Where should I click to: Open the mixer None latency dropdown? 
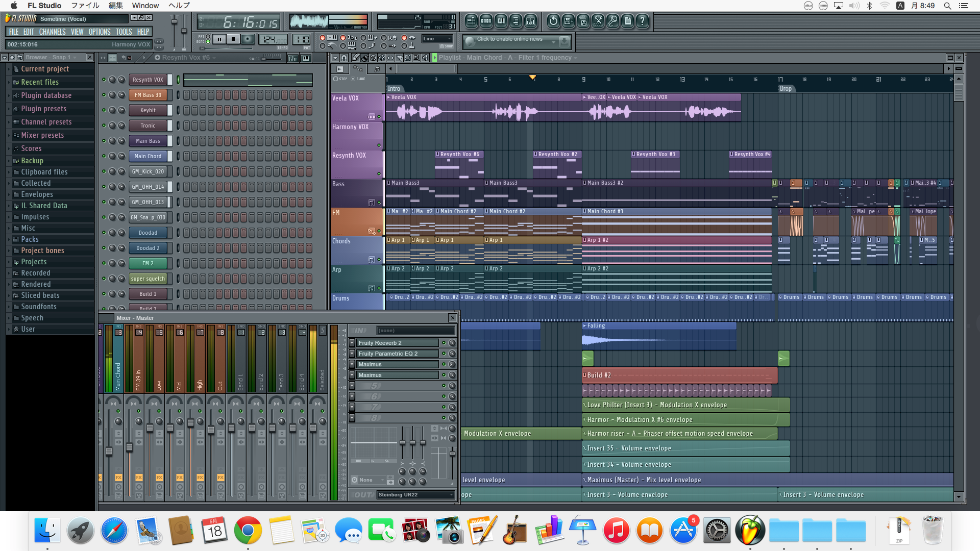[372, 480]
